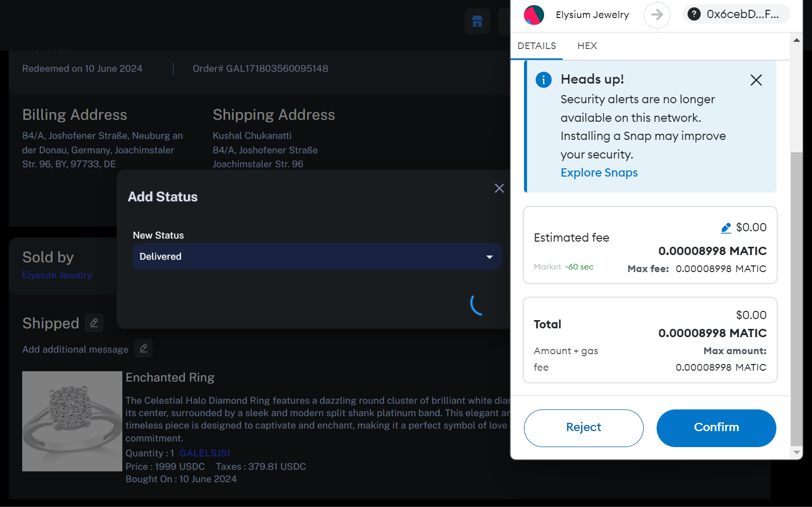The height and width of the screenshot is (507, 812).
Task: Click the arrow icon between accounts
Action: pos(657,14)
